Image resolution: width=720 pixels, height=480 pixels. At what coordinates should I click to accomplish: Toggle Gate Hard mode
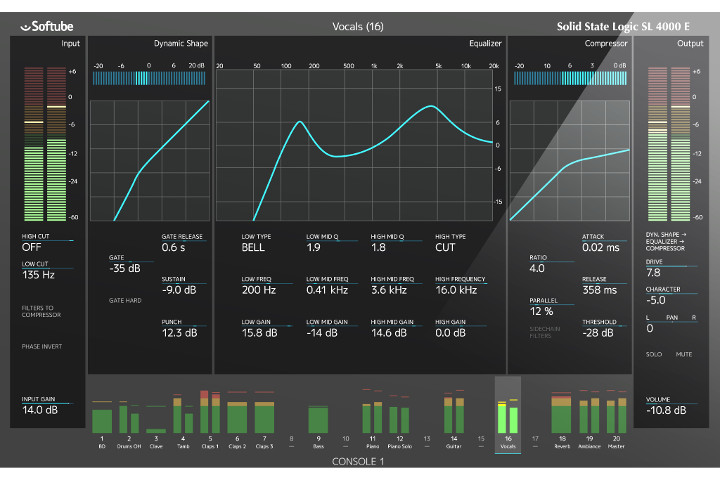tap(127, 299)
